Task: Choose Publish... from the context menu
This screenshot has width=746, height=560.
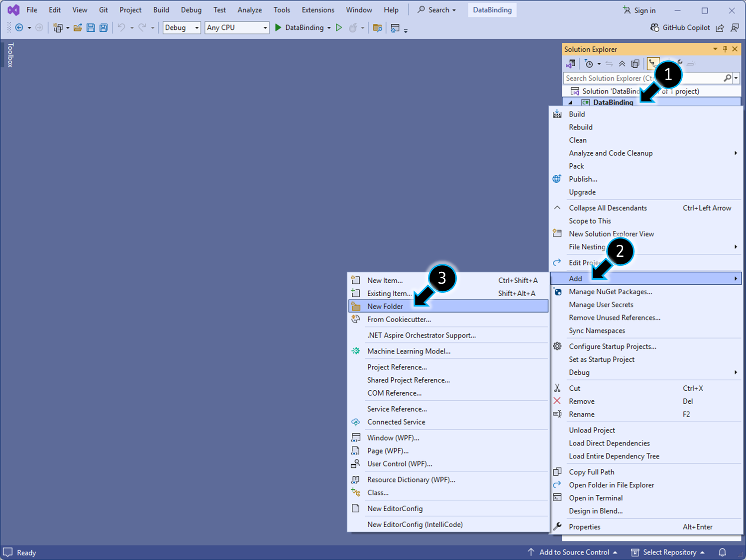Action: pyautogui.click(x=646, y=179)
